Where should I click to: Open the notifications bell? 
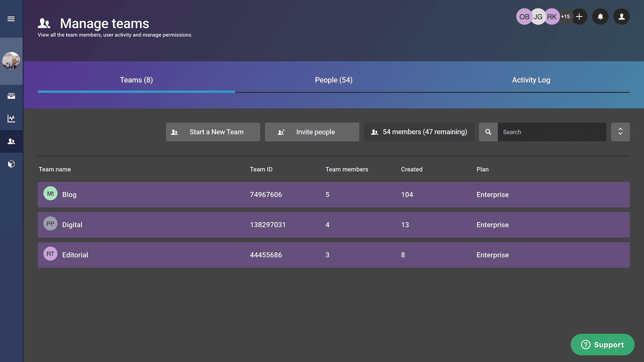point(600,16)
